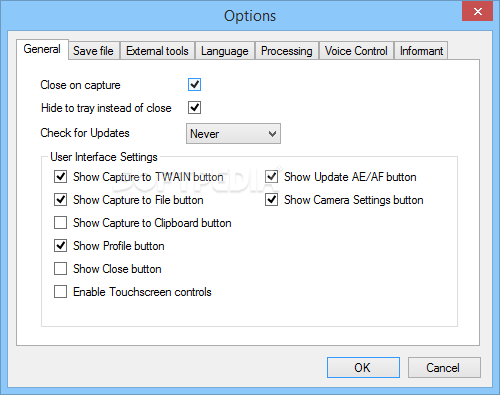Close the Options dialog window
The height and width of the screenshot is (395, 500).
[477, 11]
